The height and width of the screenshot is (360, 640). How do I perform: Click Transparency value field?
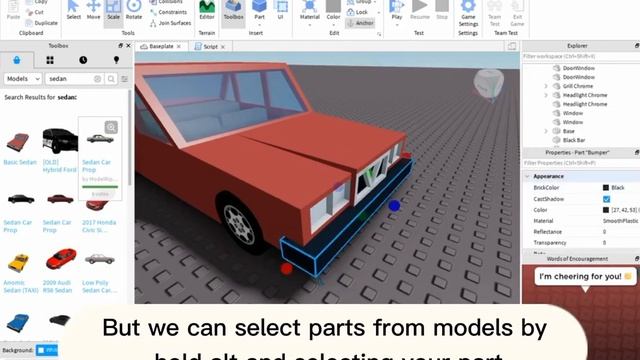[620, 242]
